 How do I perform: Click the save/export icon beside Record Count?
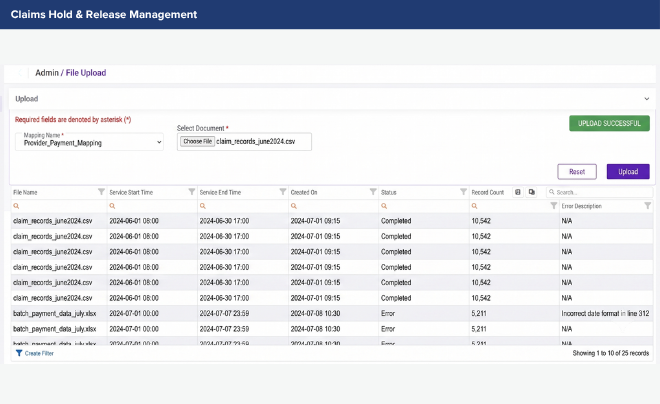point(518,192)
